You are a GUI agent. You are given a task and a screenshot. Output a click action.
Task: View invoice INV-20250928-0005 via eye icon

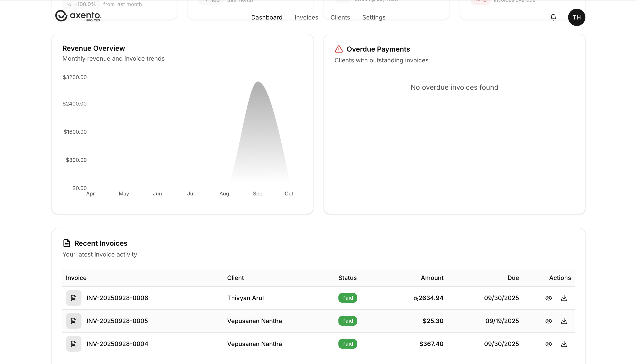[549, 321]
